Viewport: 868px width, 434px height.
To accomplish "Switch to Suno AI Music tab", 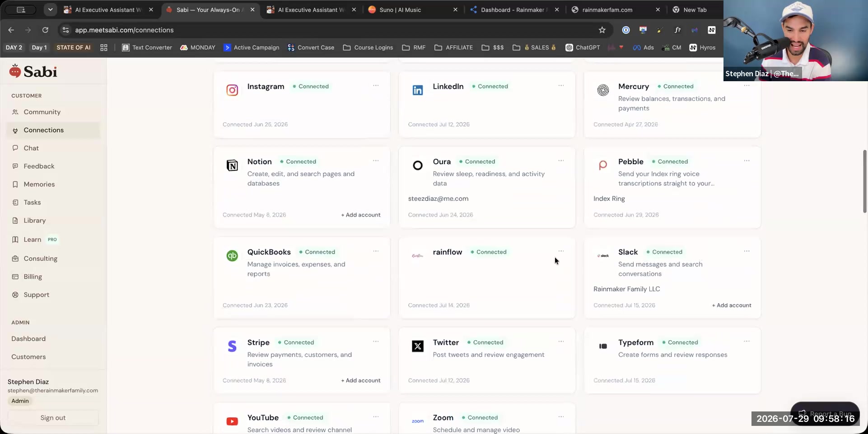I will pos(413,9).
